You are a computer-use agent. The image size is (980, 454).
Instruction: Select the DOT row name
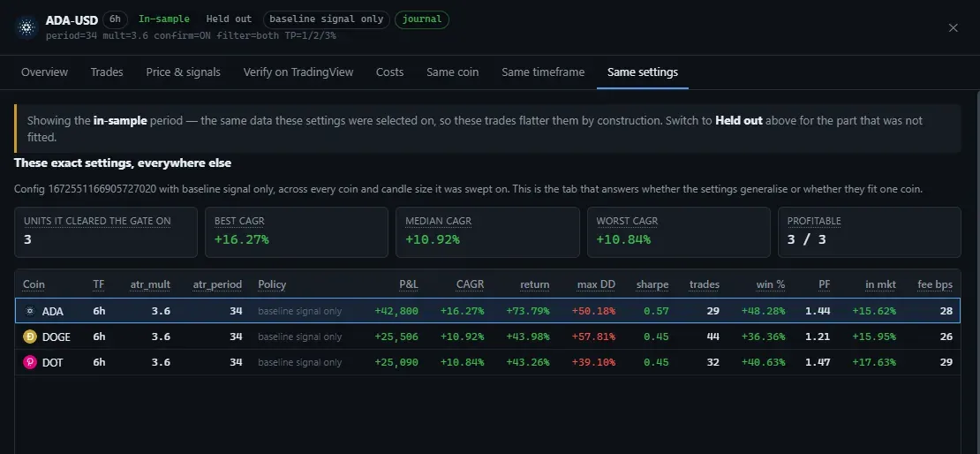(52, 362)
